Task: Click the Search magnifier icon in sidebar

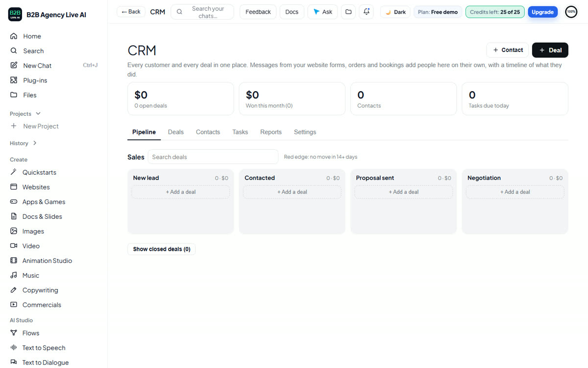Action: 14,51
